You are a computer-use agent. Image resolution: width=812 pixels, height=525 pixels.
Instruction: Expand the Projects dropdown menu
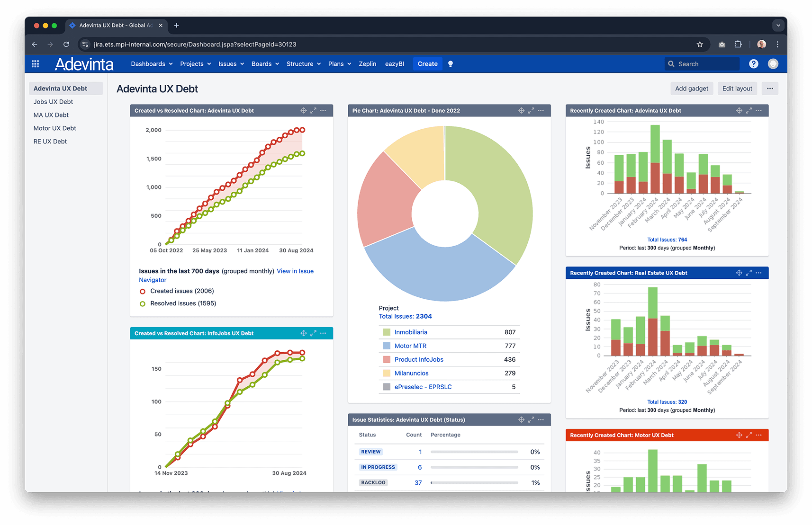[x=195, y=64]
